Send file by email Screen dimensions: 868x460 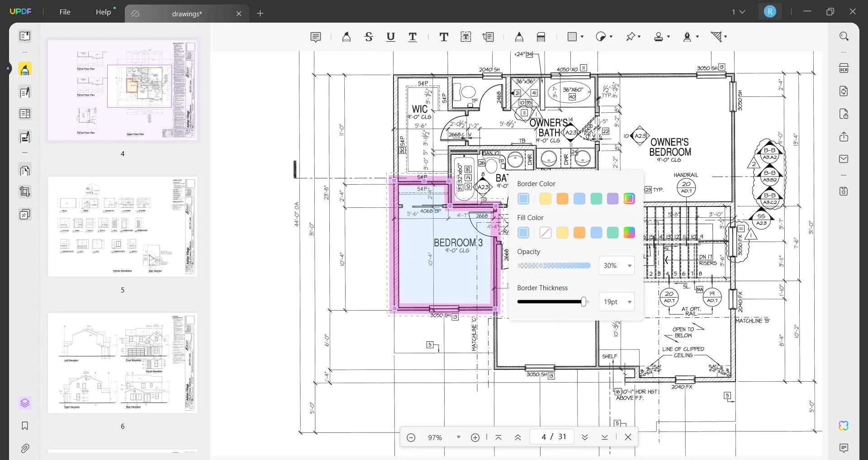point(844,159)
